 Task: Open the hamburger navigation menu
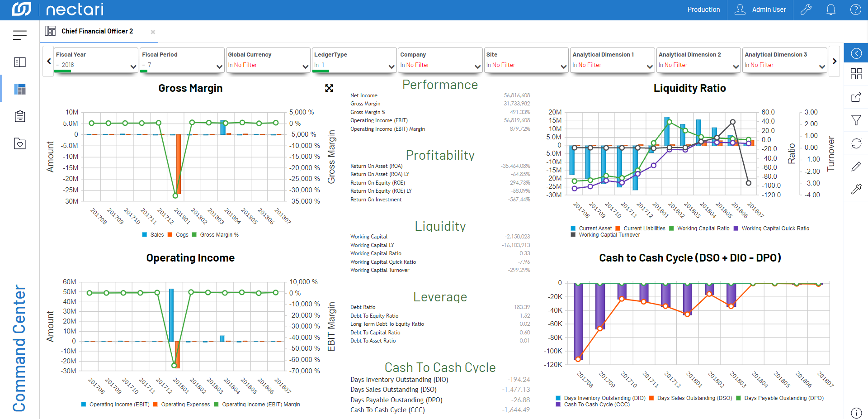tap(20, 35)
